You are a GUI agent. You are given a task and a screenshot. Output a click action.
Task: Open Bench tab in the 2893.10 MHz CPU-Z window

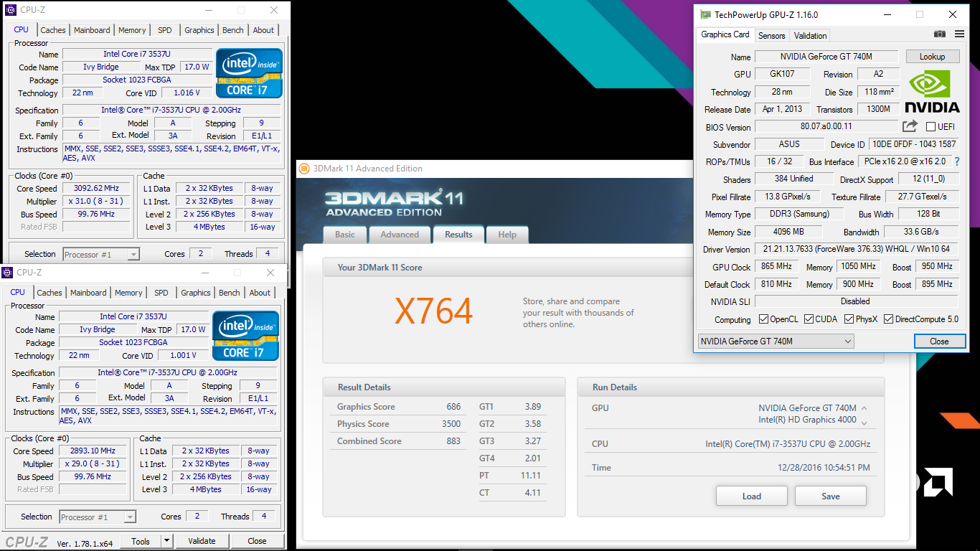tap(230, 293)
